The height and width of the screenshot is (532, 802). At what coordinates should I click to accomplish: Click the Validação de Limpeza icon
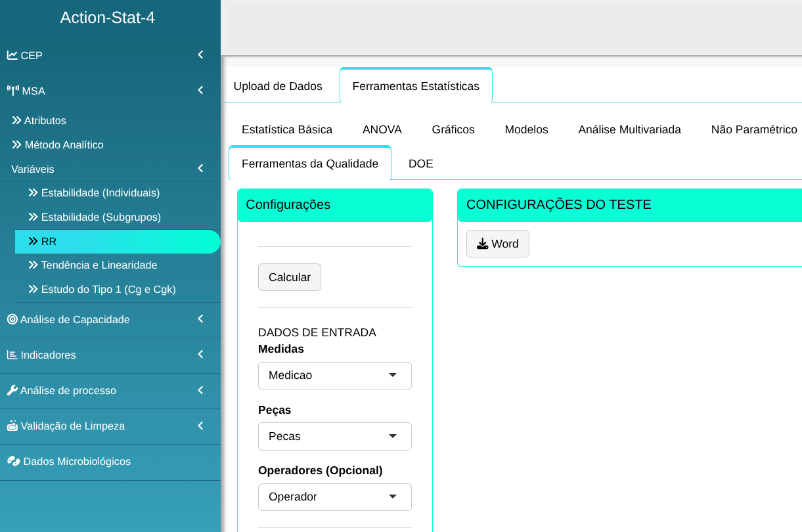(12, 426)
